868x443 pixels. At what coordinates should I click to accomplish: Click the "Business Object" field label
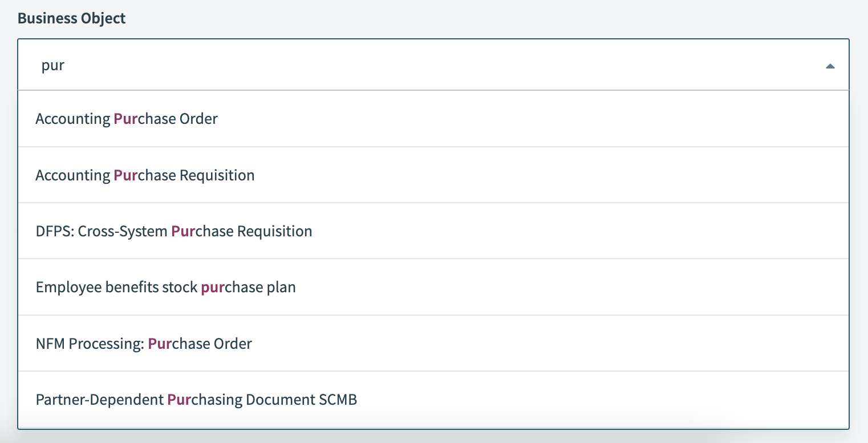point(71,18)
